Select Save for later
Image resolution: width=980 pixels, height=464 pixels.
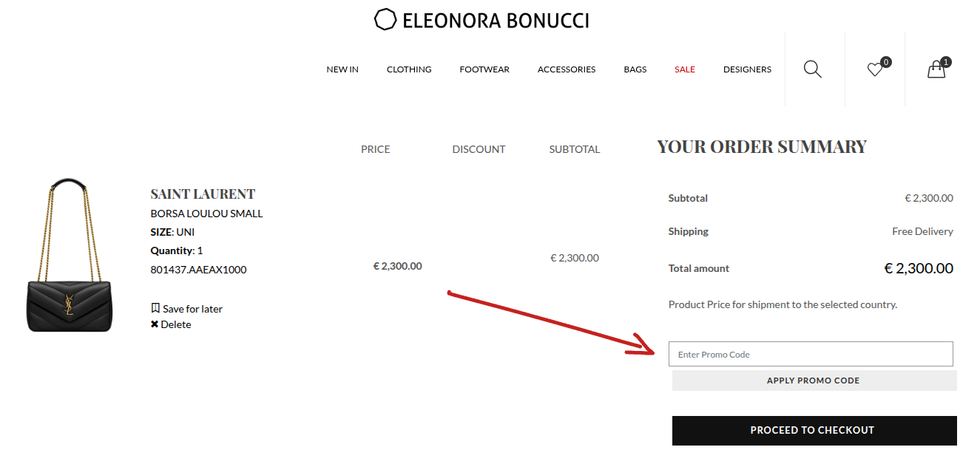point(192,308)
